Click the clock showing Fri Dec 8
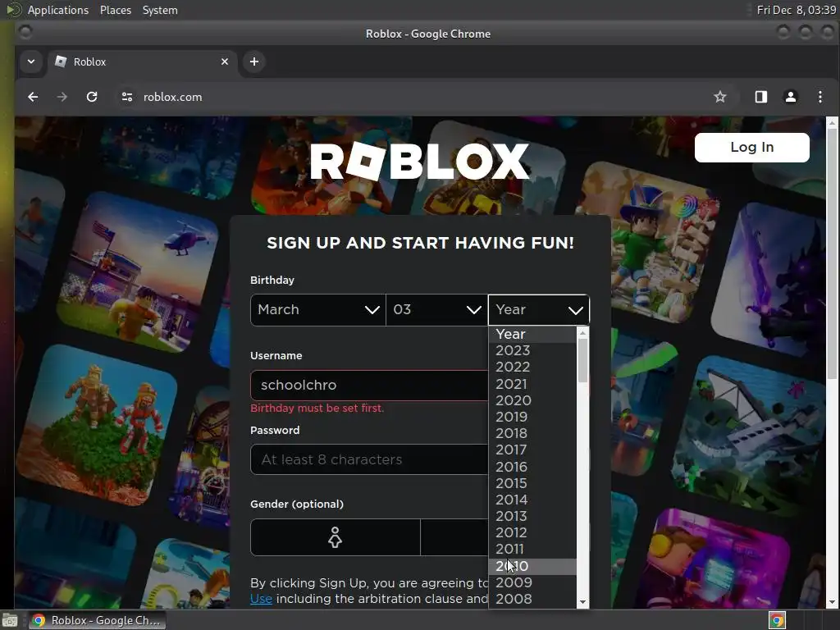The image size is (840, 630). [x=796, y=10]
